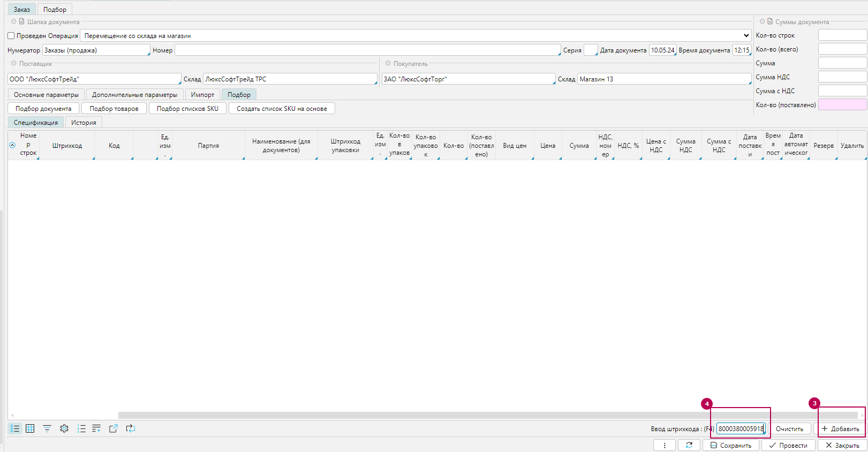Open the Операция dropdown list

pyautogui.click(x=746, y=36)
